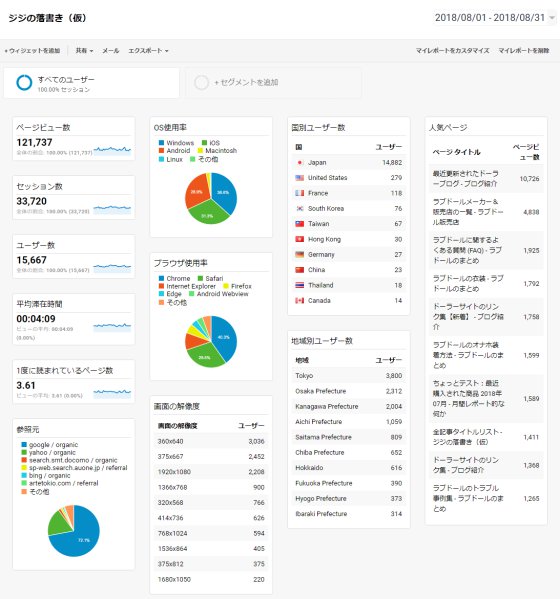This screenshot has height=599, width=560.
Task: Click マイレポートを削除 link
Action: pos(524,50)
